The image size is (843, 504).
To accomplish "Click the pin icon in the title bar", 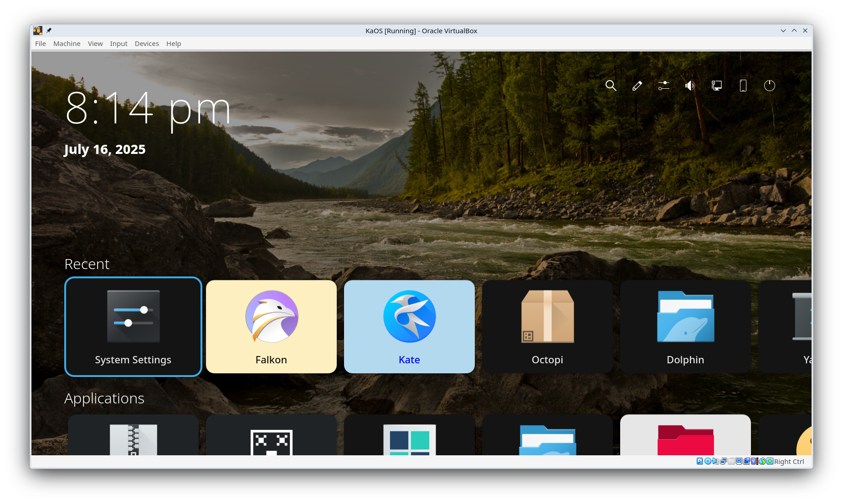I will tap(49, 31).
